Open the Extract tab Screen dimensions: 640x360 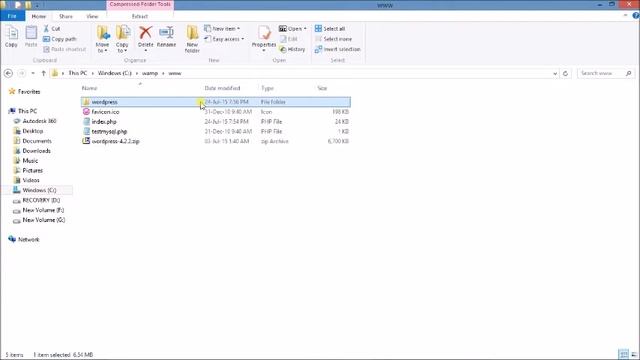pyautogui.click(x=140, y=16)
